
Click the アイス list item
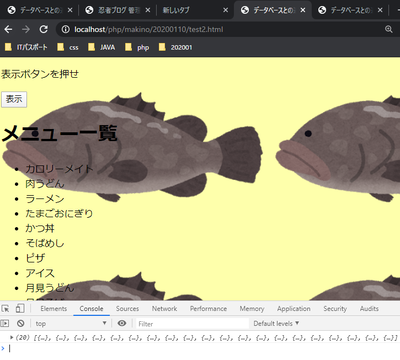(x=40, y=273)
